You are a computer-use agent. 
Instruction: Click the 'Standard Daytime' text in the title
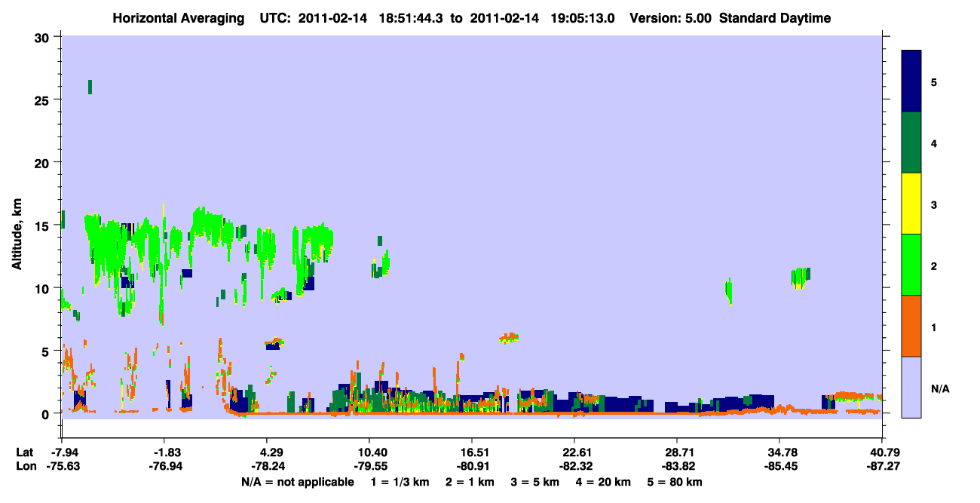[x=775, y=18]
